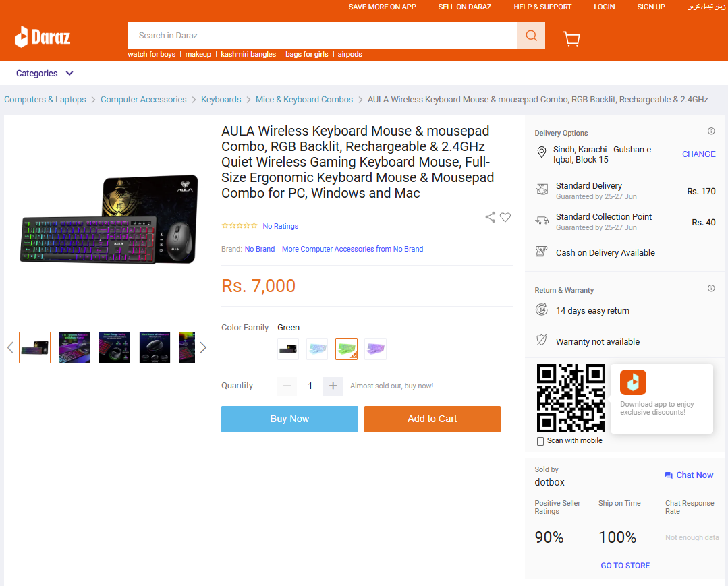Select the black color variant swatch
The width and height of the screenshot is (728, 586).
pyautogui.click(x=288, y=349)
